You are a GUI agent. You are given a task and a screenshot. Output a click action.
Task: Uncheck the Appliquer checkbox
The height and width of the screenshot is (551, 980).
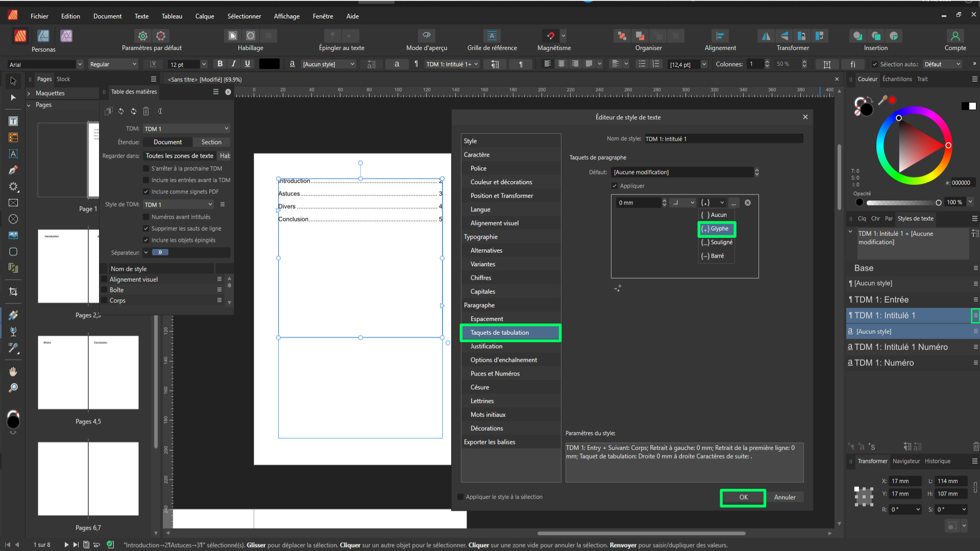[x=615, y=186]
